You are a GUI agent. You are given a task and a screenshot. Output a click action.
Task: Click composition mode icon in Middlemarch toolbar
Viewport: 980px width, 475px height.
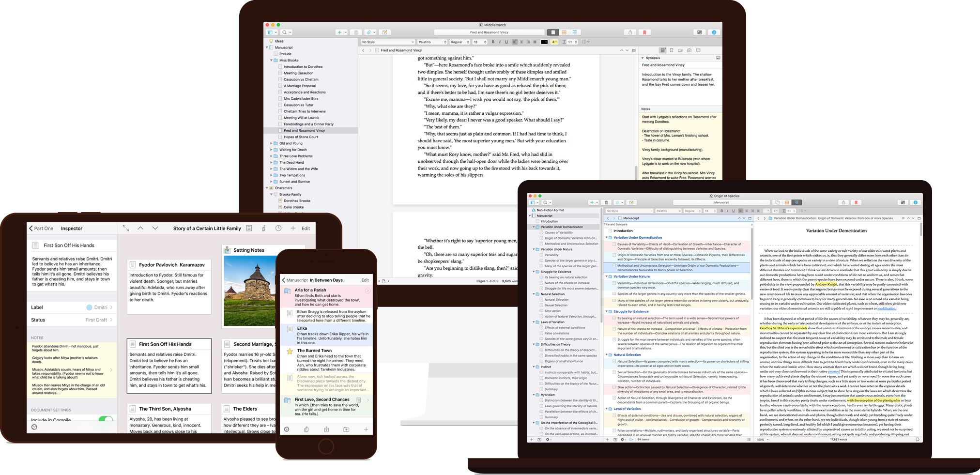click(x=699, y=32)
